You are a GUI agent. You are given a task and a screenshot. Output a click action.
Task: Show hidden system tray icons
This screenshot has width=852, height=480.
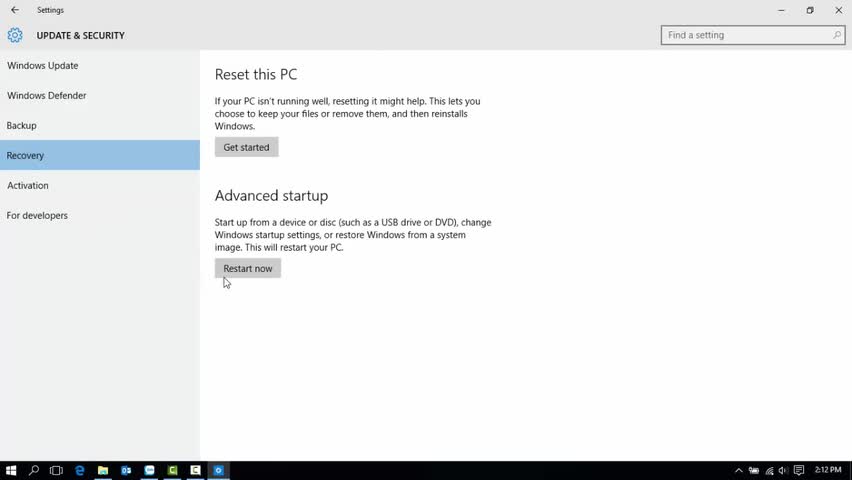738,470
